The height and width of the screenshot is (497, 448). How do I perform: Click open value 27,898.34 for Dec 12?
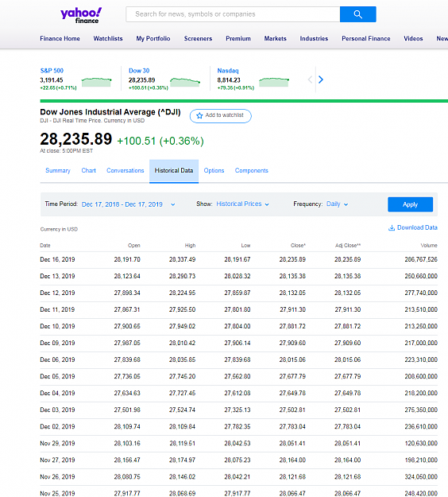127,293
